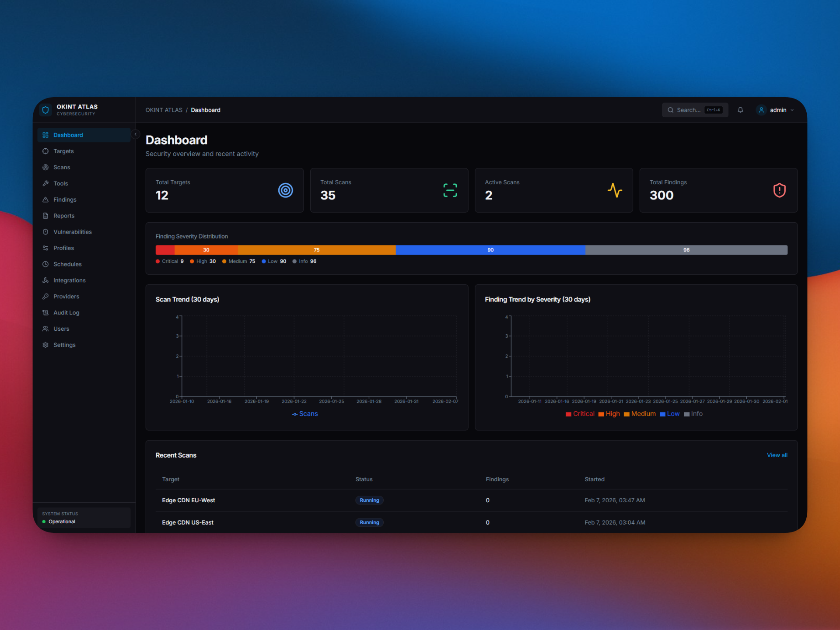
Task: Hide the Critical series in Finding Trend legend
Action: (580, 413)
